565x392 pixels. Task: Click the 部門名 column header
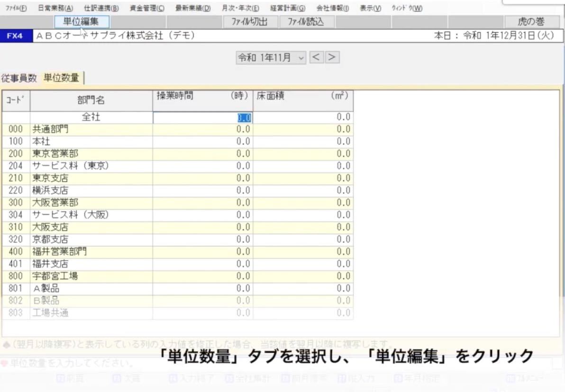coord(91,100)
